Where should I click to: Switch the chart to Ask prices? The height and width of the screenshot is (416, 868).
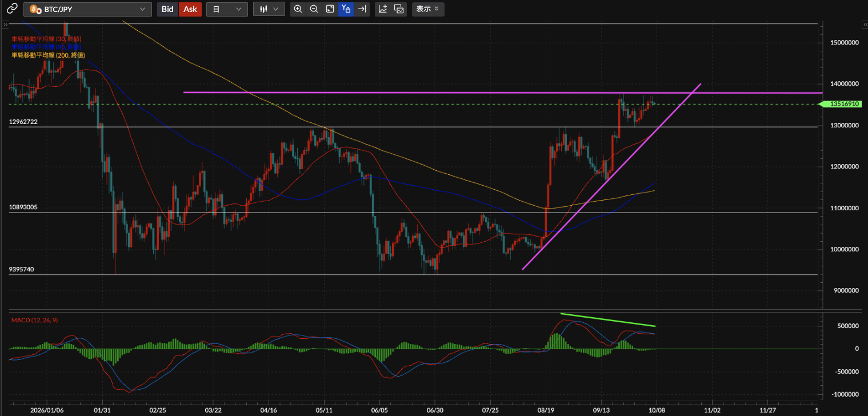click(190, 9)
